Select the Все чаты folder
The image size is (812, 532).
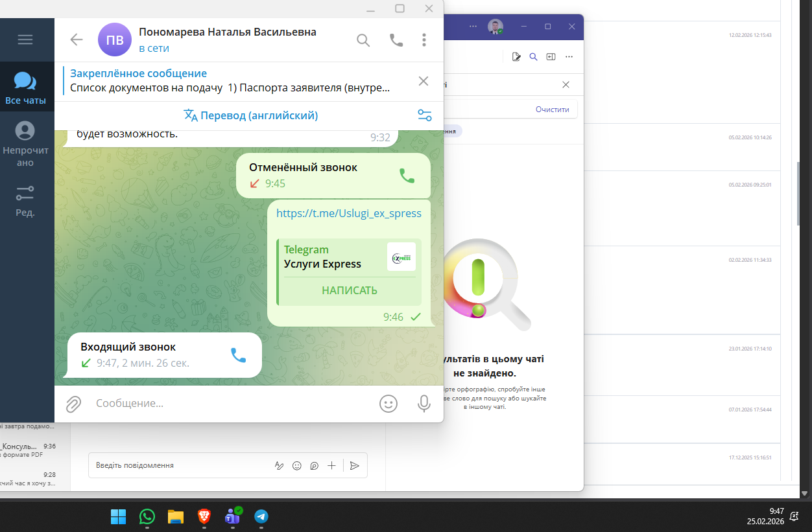pos(25,88)
